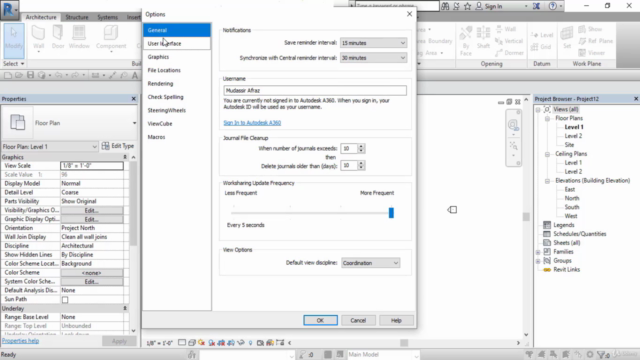640x360 pixels.
Task: Click the Help question mark icon
Action: (553, 6)
